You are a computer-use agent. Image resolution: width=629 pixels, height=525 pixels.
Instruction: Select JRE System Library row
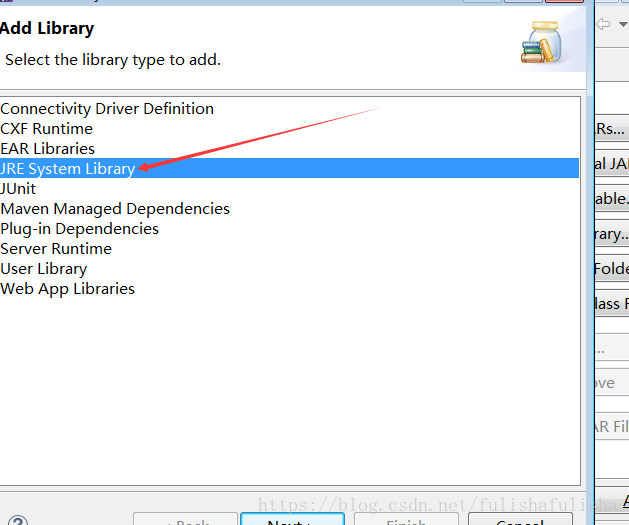[x=289, y=168]
